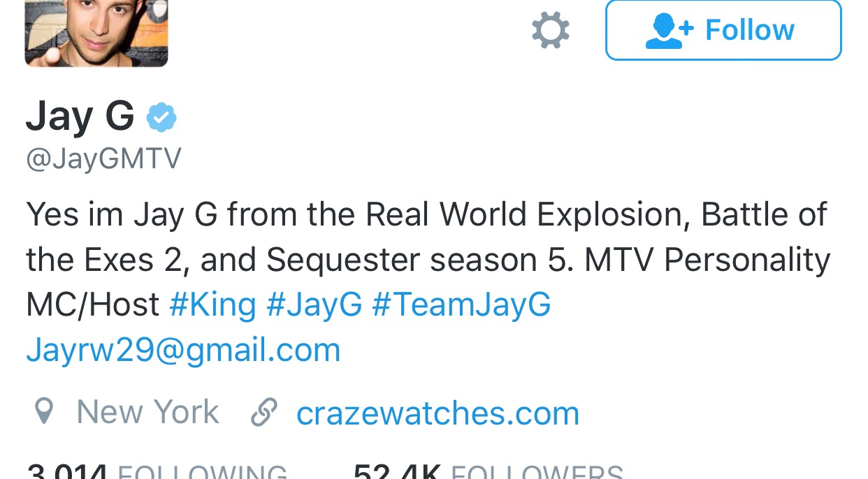Image resolution: width=868 pixels, height=479 pixels.
Task: View the 52.4K Followers list
Action: tap(488, 471)
